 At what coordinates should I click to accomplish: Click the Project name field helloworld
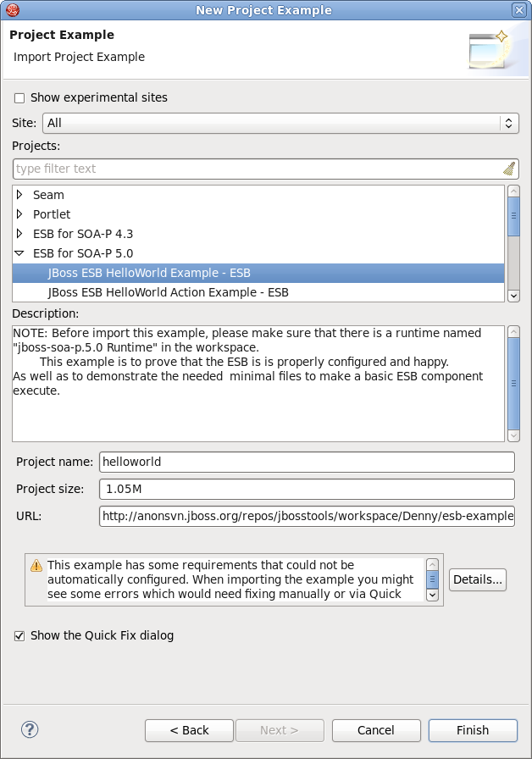(307, 462)
